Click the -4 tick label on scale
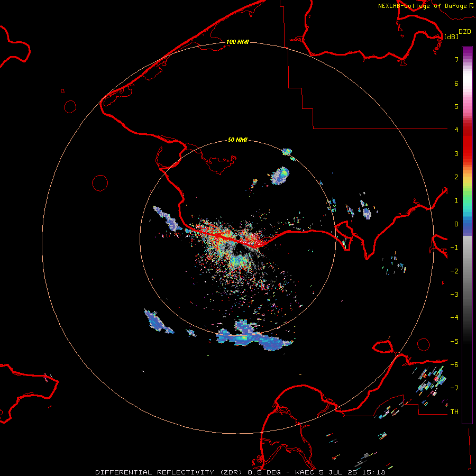This screenshot has width=476, height=476. coord(454,317)
